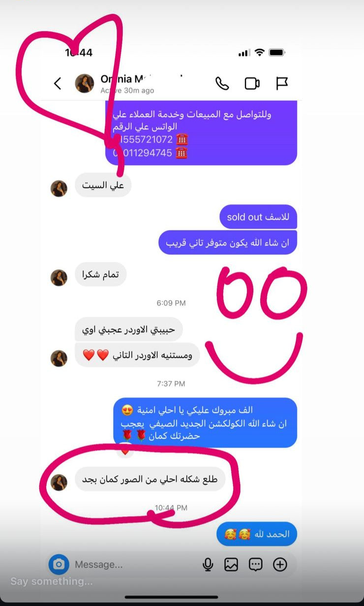This screenshot has width=364, height=606.
Task: Tap the plus icon in message bar
Action: (x=280, y=565)
